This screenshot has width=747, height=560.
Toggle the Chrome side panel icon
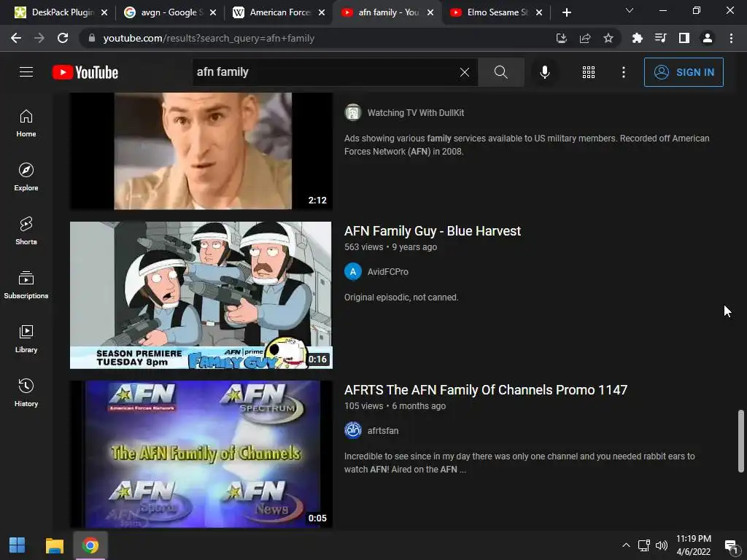pos(684,38)
